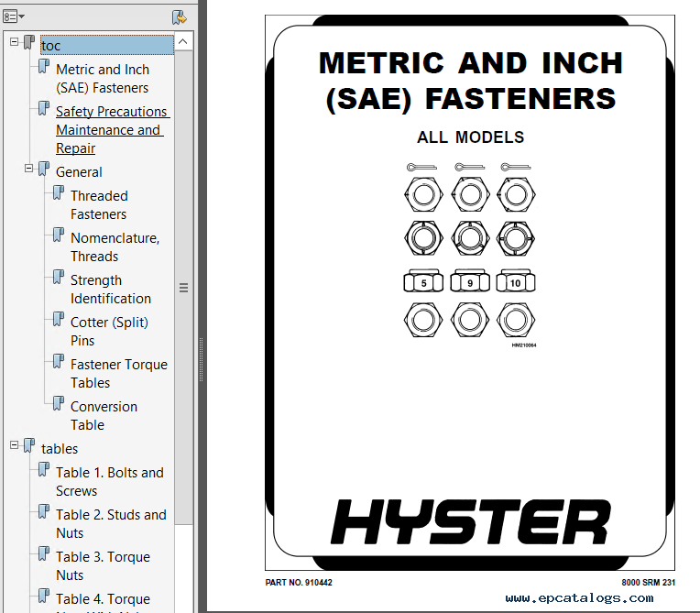Viewport: 700px width, 613px height.
Task: Click bookmark icon beside Cotter (Split) Pins
Action: (x=59, y=319)
